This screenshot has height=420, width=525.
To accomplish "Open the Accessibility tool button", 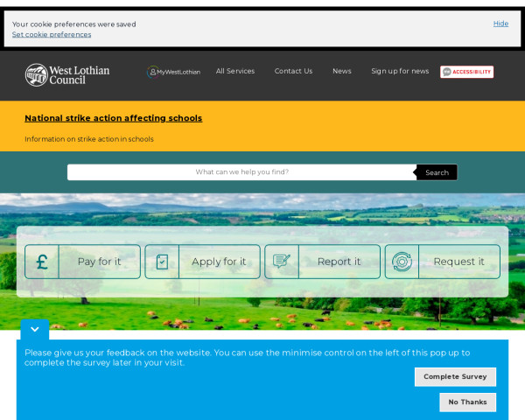I will click(x=466, y=72).
